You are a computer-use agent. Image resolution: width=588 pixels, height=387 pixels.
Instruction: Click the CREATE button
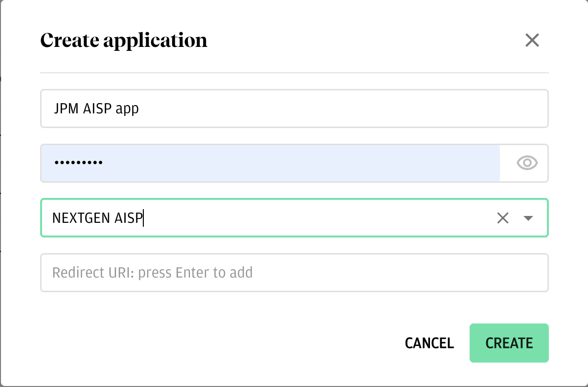point(509,343)
